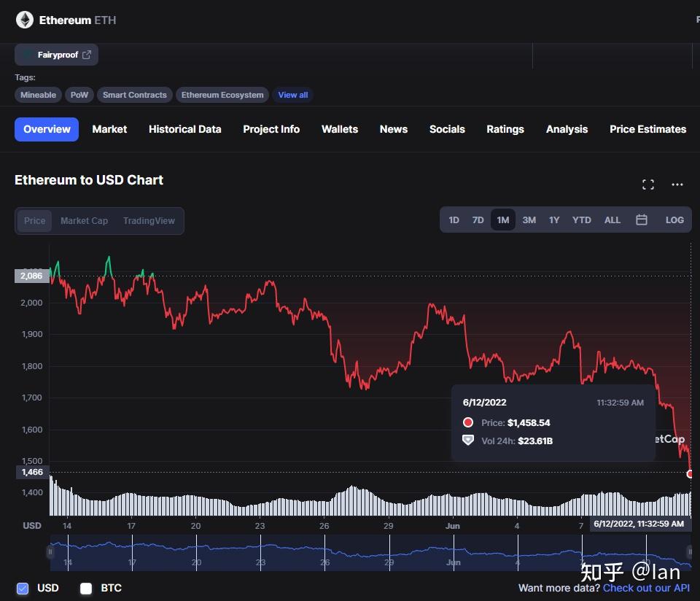Select the PoW tag
The image size is (700, 601).
point(79,95)
